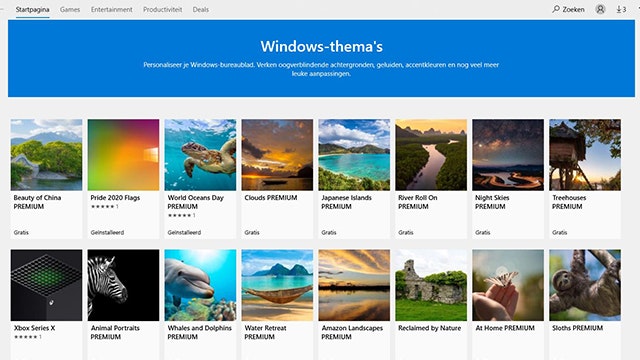The height and width of the screenshot is (360, 640).
Task: Open the At Home PREMIUM butterfly thumbnail
Action: click(x=508, y=285)
